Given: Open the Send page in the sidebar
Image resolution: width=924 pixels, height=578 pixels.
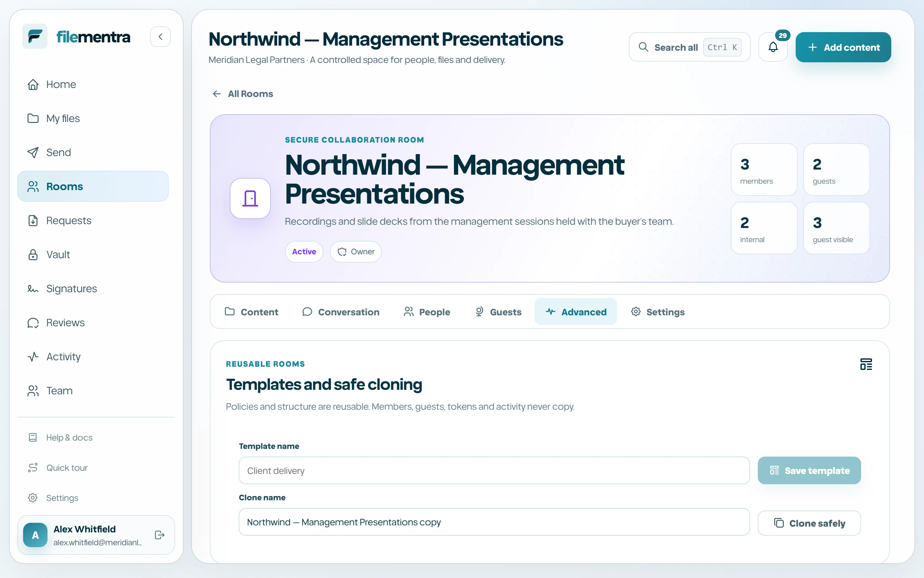Looking at the screenshot, I should 93,152.
